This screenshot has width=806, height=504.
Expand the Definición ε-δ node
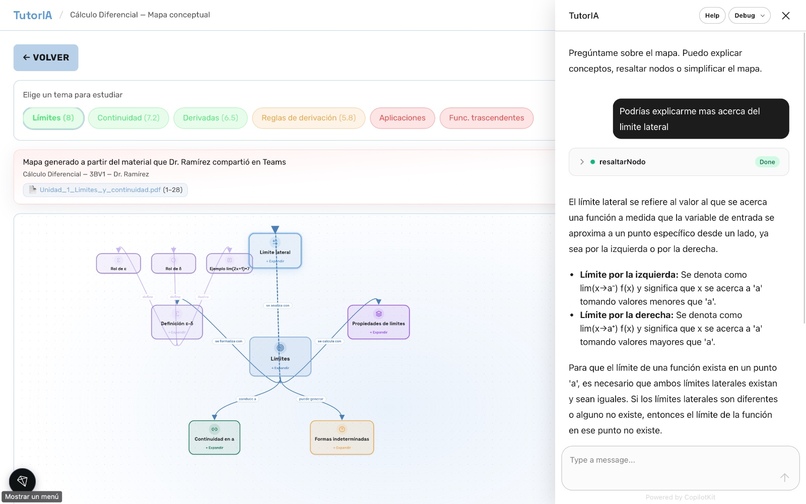point(177,332)
